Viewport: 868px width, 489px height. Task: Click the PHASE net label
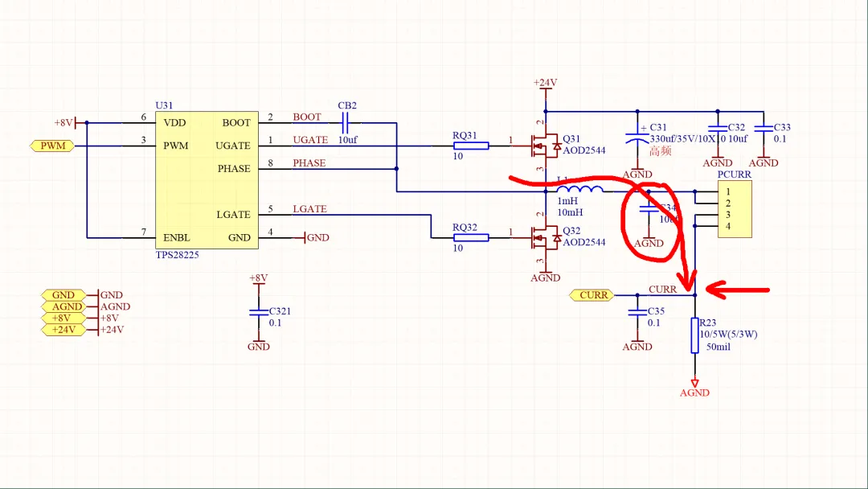click(x=309, y=163)
